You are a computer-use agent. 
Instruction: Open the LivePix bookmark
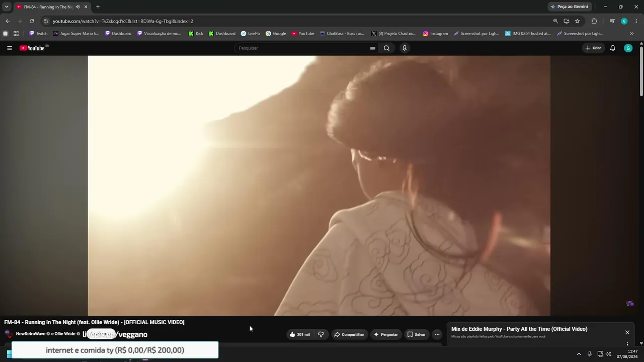pos(251,34)
